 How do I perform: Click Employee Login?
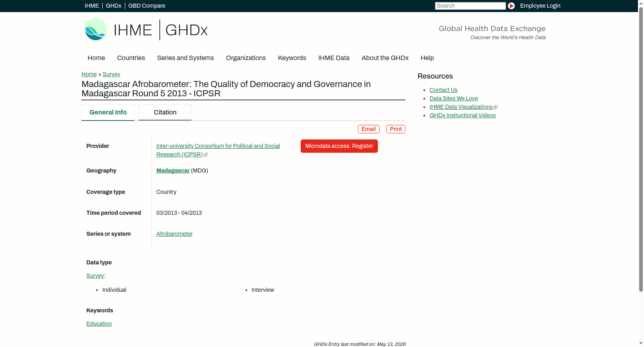click(540, 6)
